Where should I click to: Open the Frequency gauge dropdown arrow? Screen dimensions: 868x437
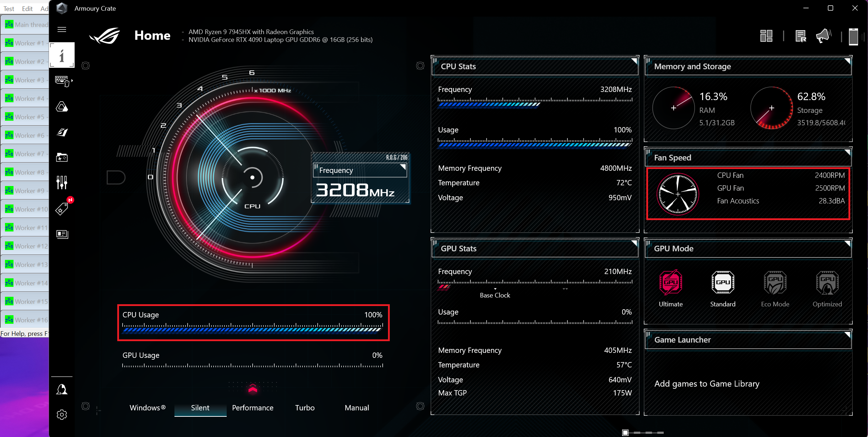tap(403, 166)
